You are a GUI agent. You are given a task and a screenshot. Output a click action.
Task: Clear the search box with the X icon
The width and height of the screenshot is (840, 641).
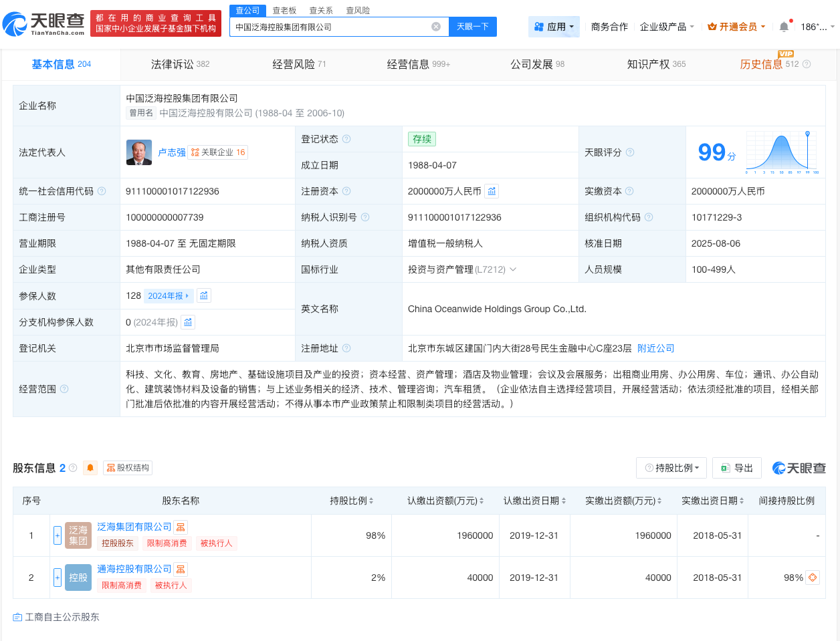(x=436, y=27)
